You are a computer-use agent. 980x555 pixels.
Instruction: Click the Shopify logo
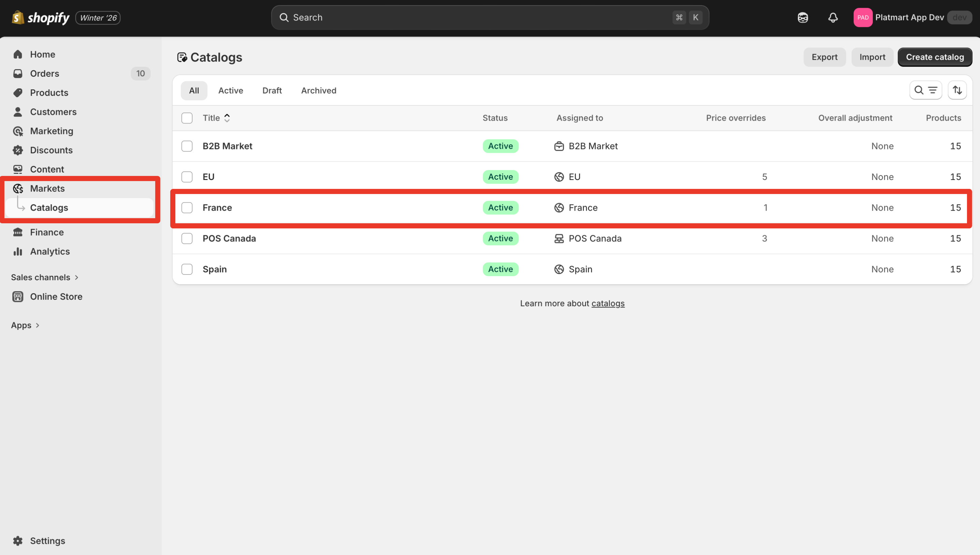[x=41, y=17]
